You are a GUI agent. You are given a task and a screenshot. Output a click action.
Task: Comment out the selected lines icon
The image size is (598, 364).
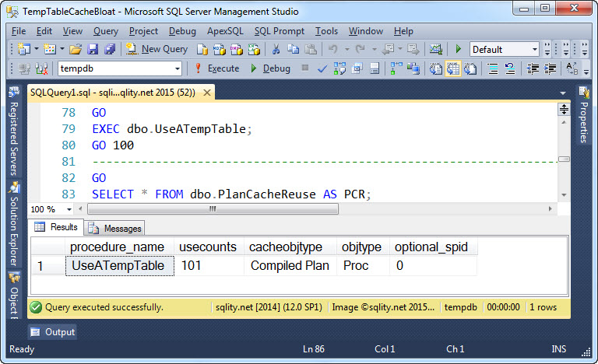[493, 68]
